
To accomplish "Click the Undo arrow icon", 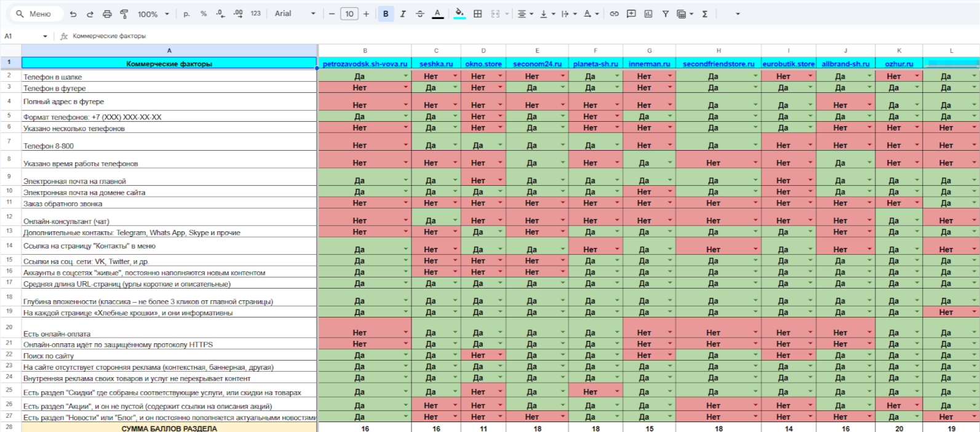I will tap(73, 14).
